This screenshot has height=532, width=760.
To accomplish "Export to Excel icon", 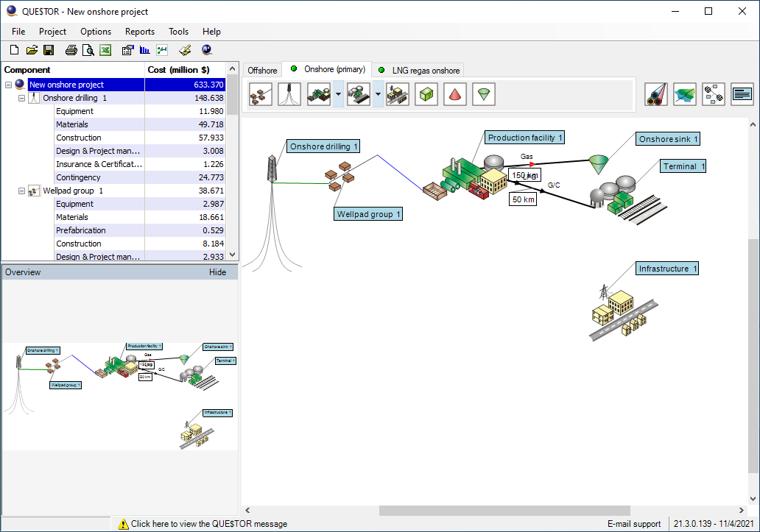I will click(105, 50).
